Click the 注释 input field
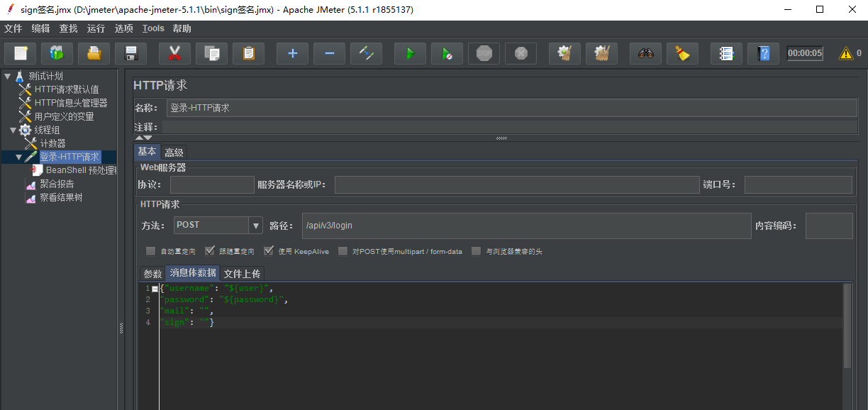Image resolution: width=868 pixels, height=410 pixels. coord(510,127)
